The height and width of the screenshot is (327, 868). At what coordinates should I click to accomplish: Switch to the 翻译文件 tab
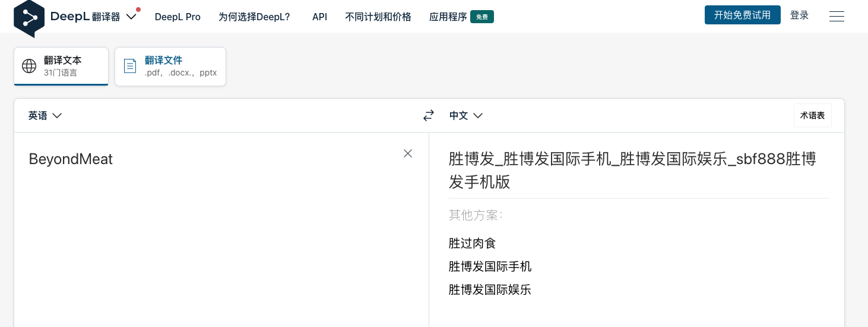coord(170,66)
